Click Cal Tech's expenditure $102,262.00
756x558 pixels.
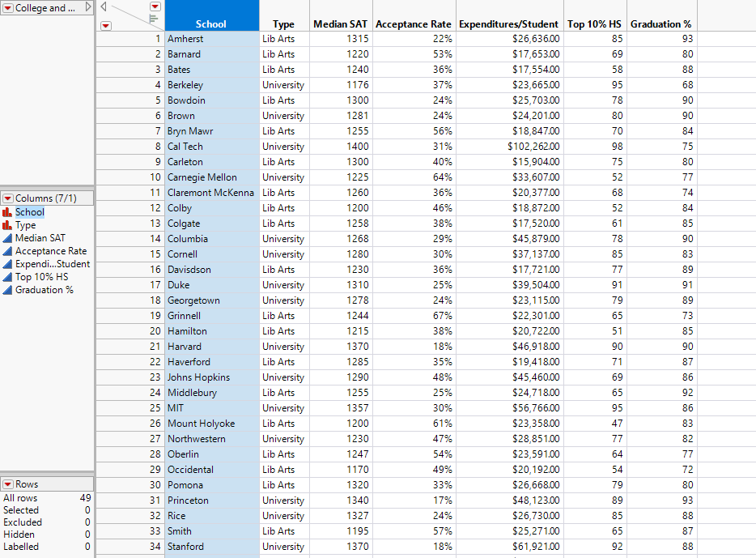tap(510, 147)
